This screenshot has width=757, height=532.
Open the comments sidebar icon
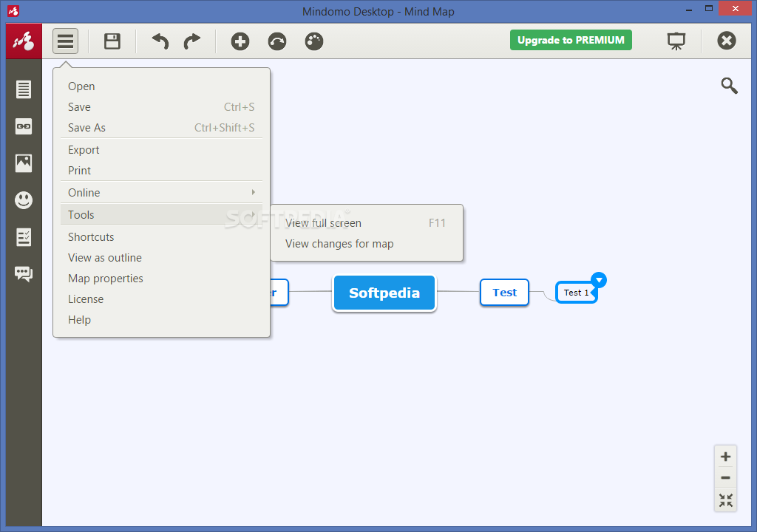(24, 273)
